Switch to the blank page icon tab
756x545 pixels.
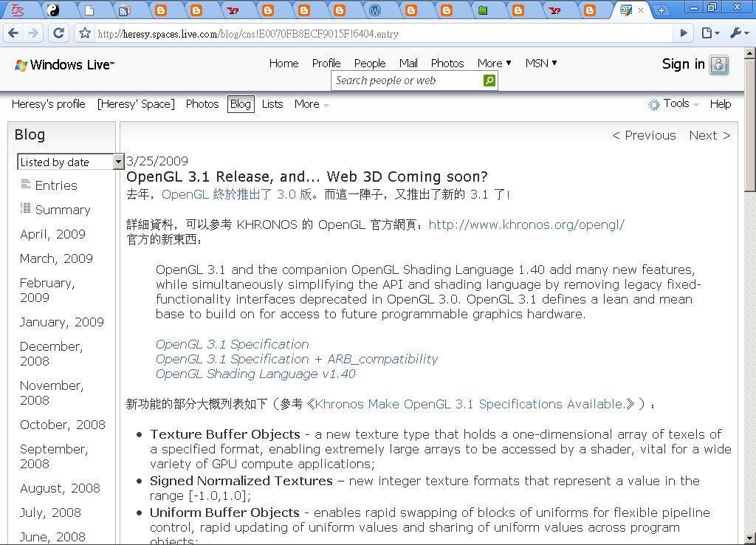click(x=89, y=10)
